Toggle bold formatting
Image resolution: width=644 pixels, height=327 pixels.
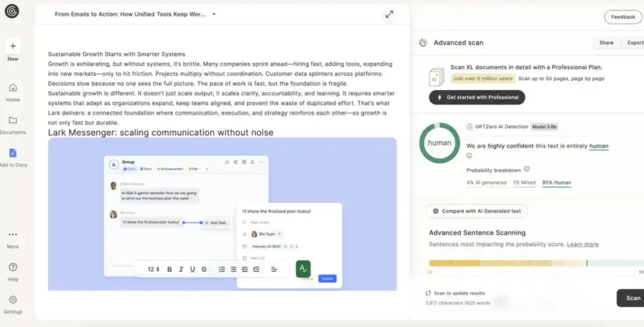(169, 270)
